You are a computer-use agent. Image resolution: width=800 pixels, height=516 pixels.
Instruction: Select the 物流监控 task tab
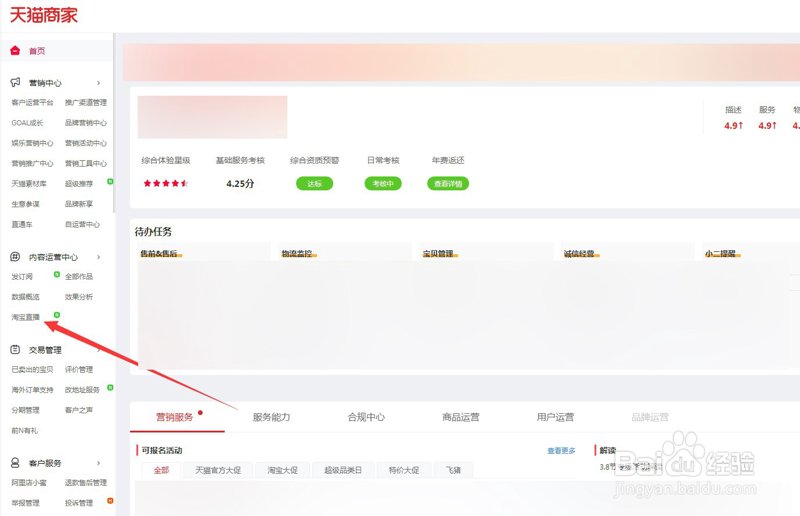point(297,254)
